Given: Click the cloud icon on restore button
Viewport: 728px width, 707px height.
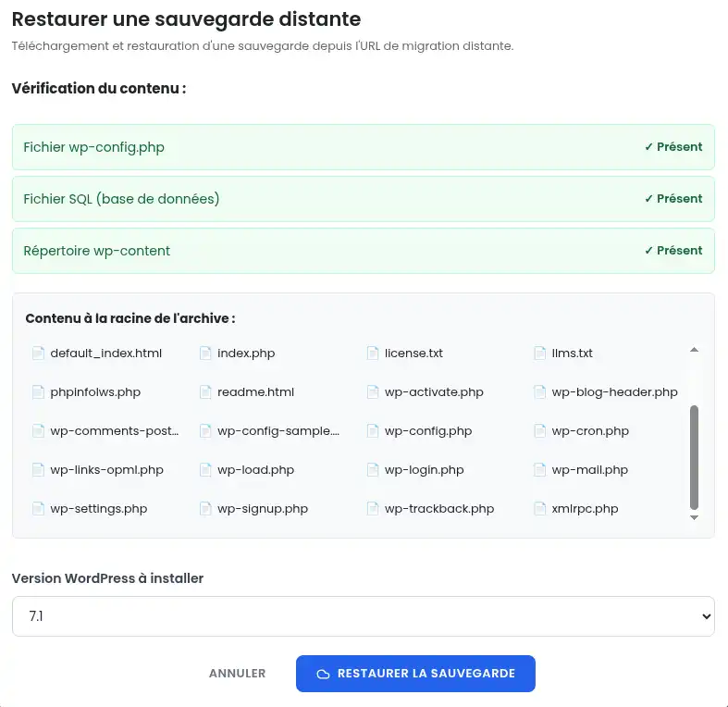Looking at the screenshot, I should tap(323, 674).
